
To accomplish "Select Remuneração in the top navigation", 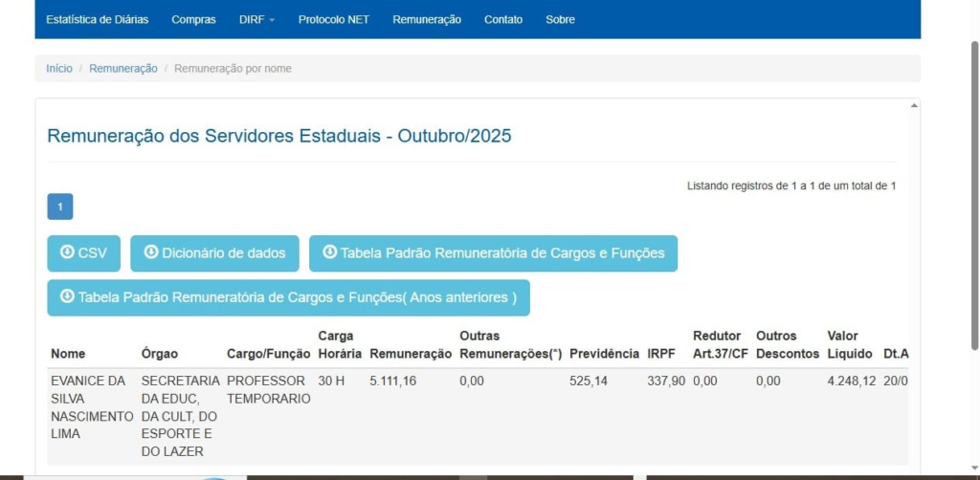I will click(x=426, y=19).
